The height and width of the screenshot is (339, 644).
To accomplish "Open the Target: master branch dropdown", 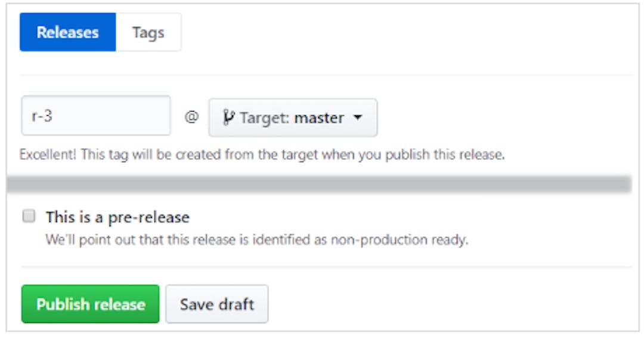I will pos(293,118).
